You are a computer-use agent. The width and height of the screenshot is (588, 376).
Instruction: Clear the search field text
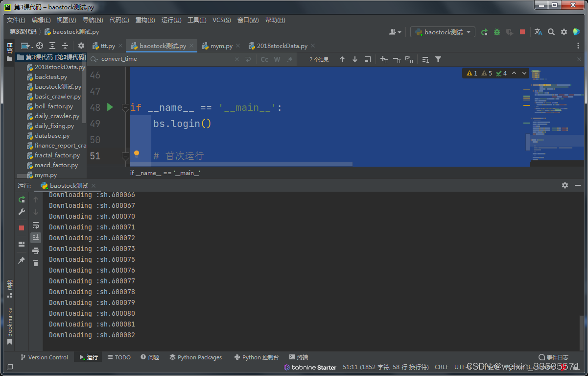click(237, 59)
